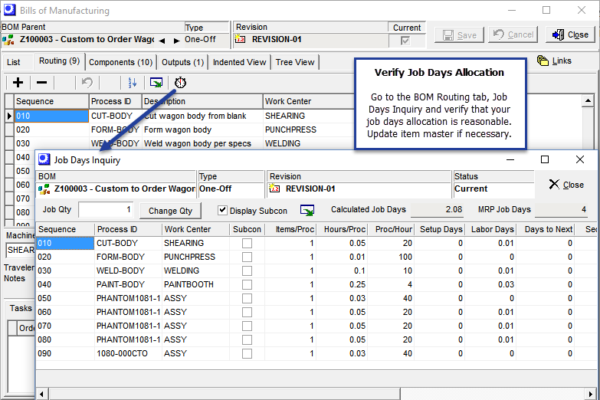Screen dimensions: 600x400
Task: Open the Routing (9) tab
Action: click(x=59, y=61)
